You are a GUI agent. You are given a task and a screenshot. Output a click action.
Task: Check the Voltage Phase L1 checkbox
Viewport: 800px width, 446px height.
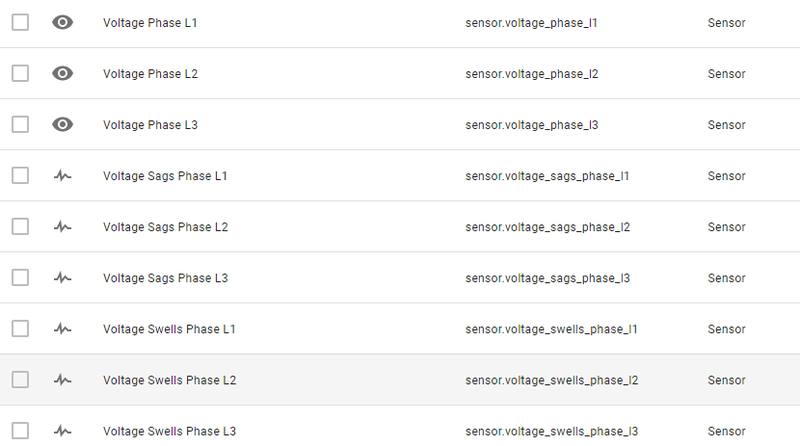[20, 22]
